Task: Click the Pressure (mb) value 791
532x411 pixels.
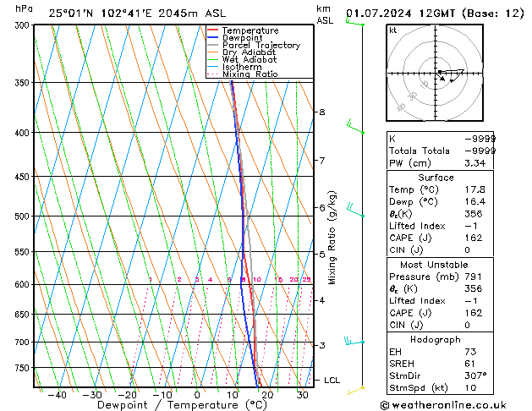Action: click(474, 277)
